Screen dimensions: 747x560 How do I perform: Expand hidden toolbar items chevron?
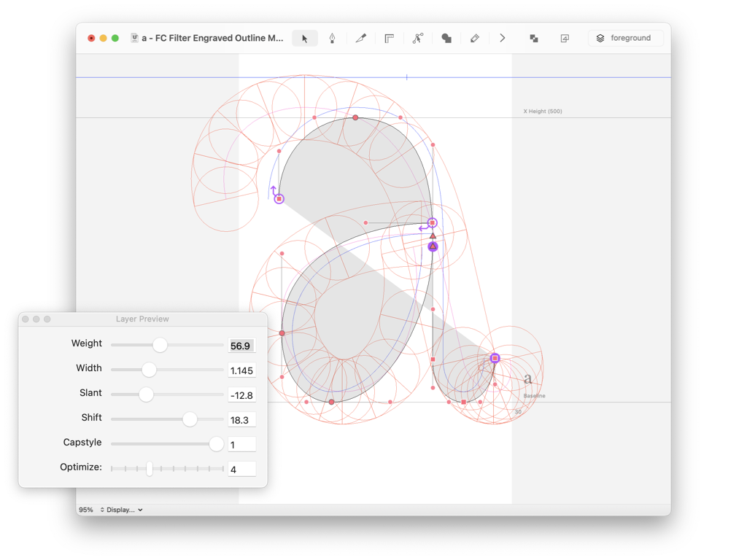pos(503,39)
